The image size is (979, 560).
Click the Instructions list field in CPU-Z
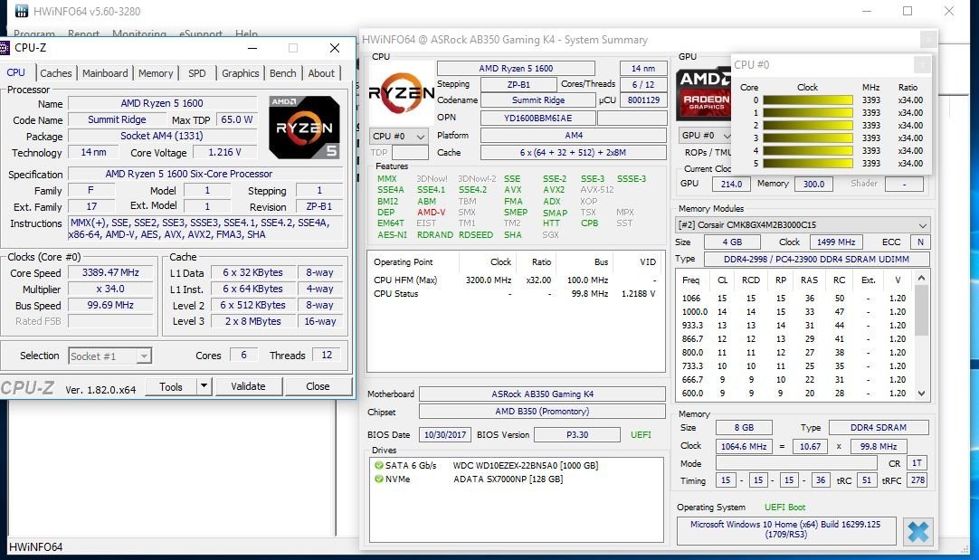point(205,229)
